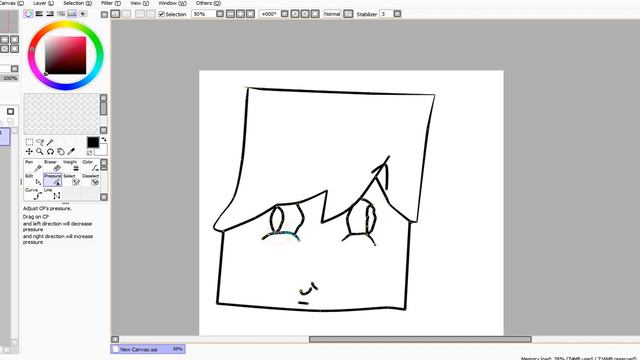Screen dimensions: 640x360
Task: Select the magic wand tool
Action: (x=50, y=142)
